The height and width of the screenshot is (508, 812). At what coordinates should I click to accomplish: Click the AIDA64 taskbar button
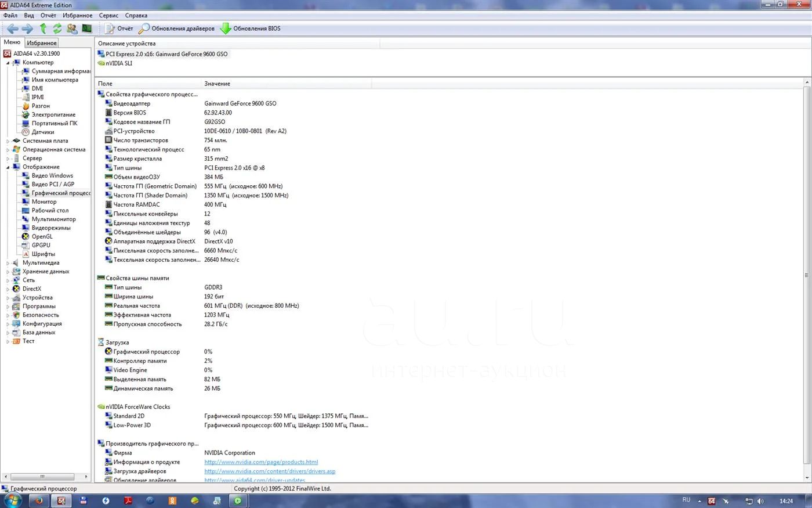(x=61, y=500)
